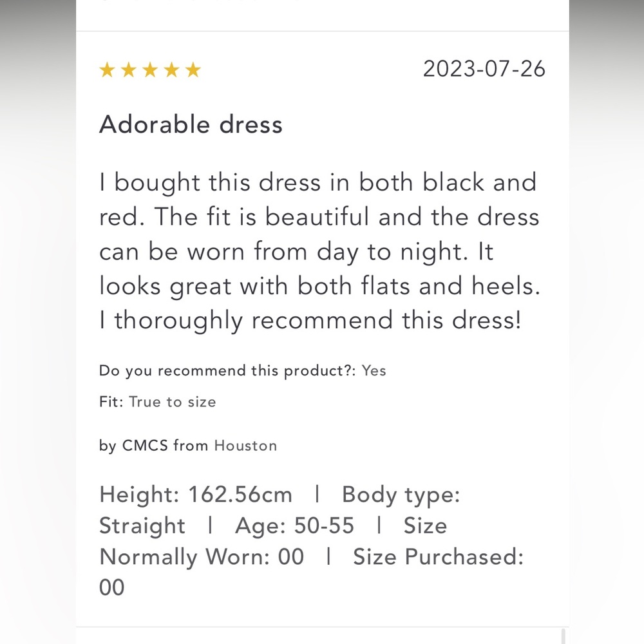Viewport: 644px width, 644px height.
Task: Click the 'Fit:' label
Action: point(111,402)
